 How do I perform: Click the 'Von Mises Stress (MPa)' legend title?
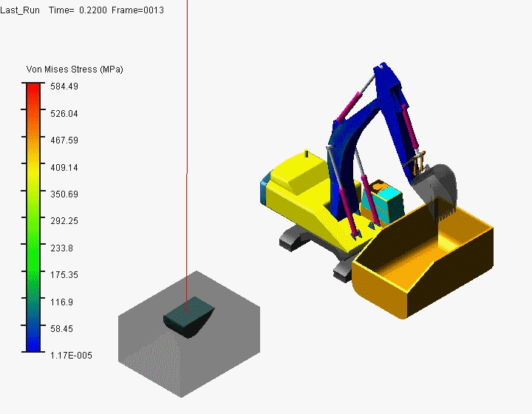pyautogui.click(x=75, y=69)
